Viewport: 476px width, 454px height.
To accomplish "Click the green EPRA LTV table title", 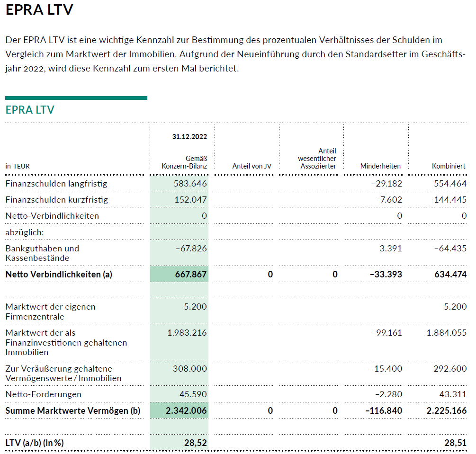I will coord(30,110).
